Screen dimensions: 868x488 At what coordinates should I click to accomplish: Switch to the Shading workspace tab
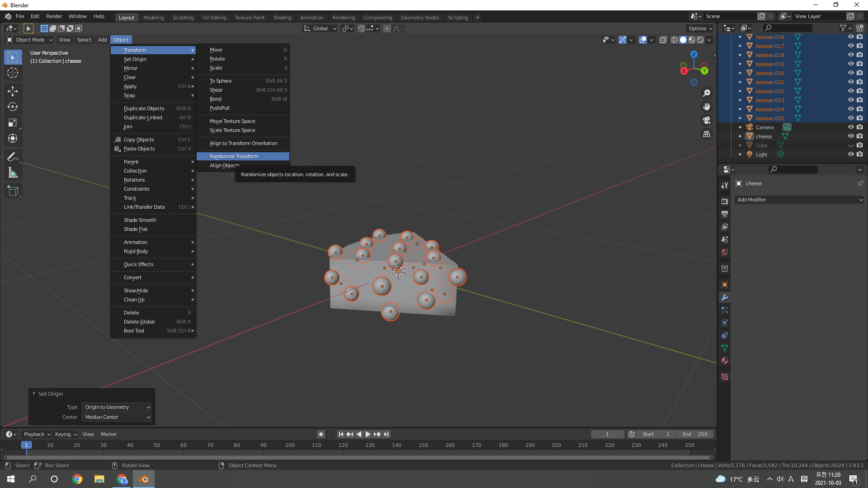coord(282,18)
